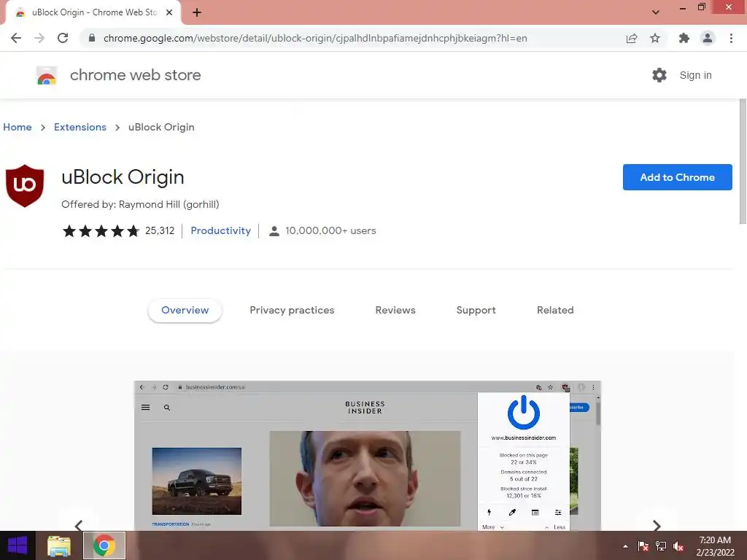This screenshot has height=560, width=747.
Task: Open Chrome's three-dot menu
Action: click(731, 38)
